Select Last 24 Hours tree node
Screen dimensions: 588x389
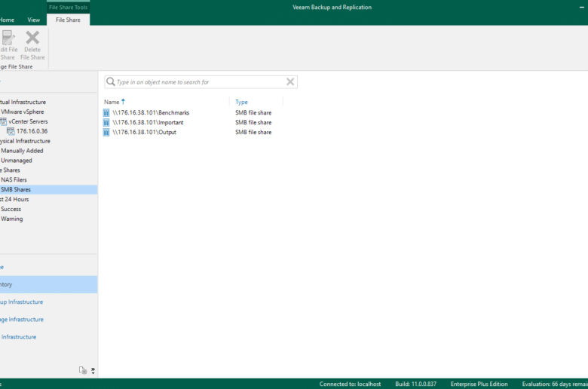coord(14,200)
